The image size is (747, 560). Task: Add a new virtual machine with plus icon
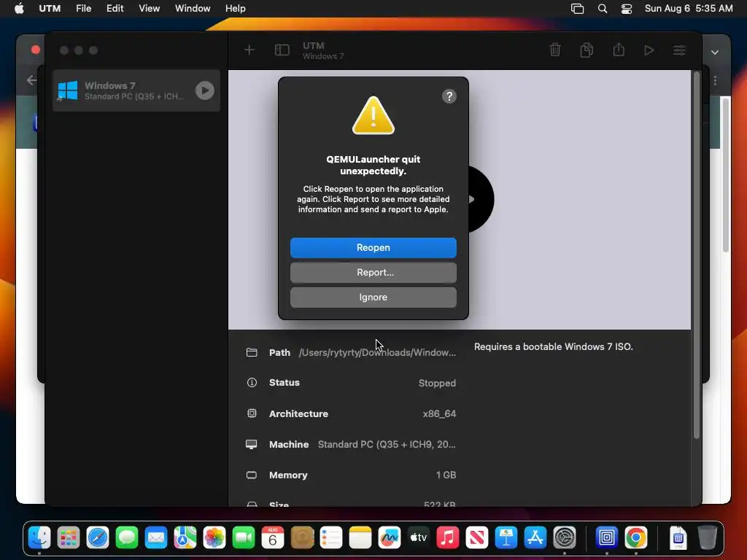click(x=249, y=50)
